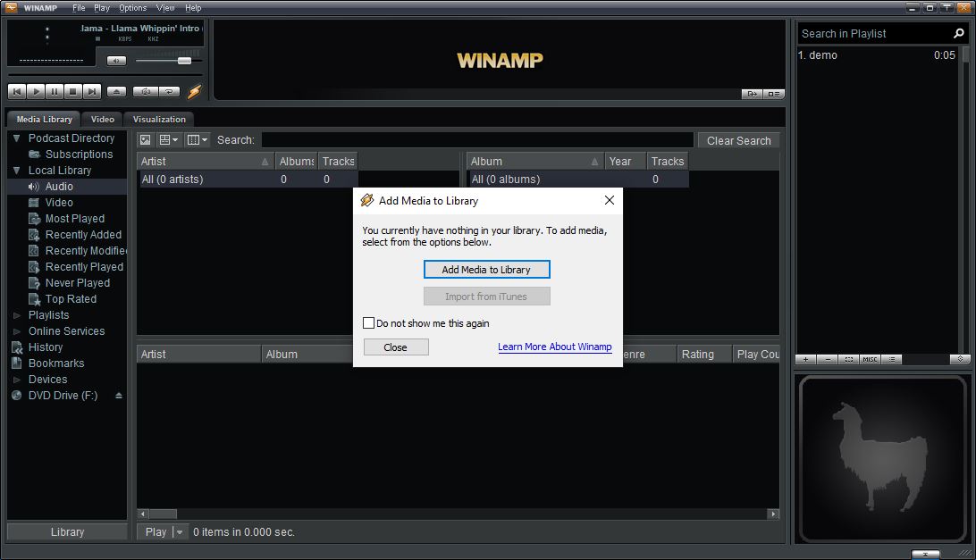The height and width of the screenshot is (560, 976).
Task: Open the Most Played smart view
Action: tap(75, 219)
